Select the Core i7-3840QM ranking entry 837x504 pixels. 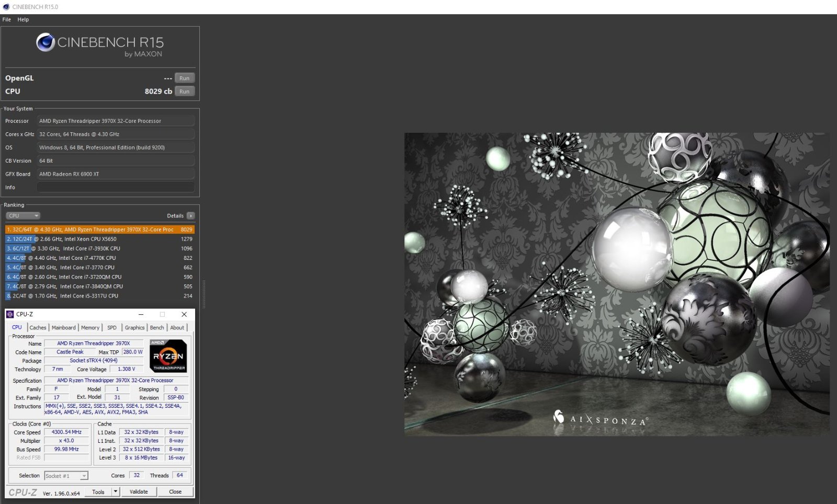click(x=99, y=287)
